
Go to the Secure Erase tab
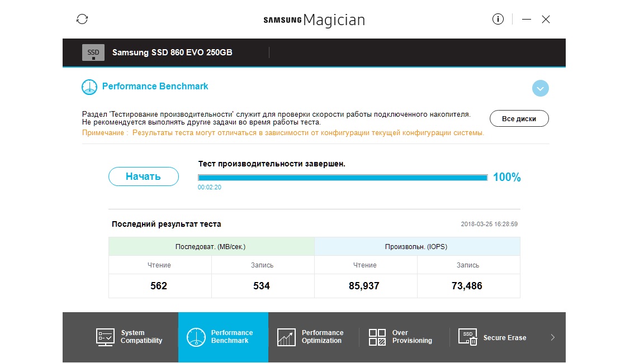(504, 337)
